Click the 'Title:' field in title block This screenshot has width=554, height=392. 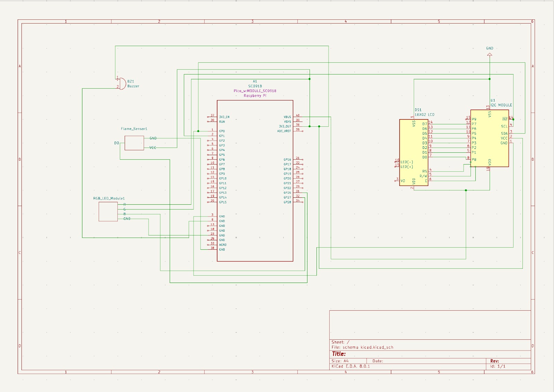click(x=339, y=354)
